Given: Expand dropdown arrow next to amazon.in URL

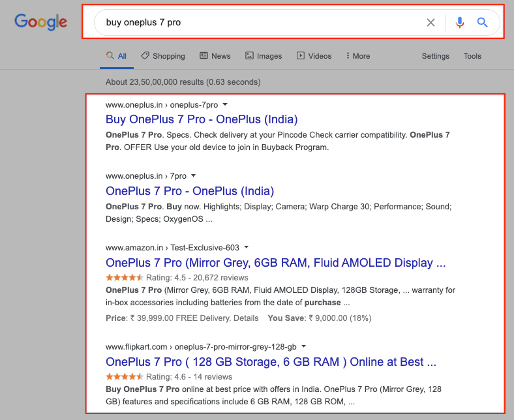Looking at the screenshot, I should point(246,248).
